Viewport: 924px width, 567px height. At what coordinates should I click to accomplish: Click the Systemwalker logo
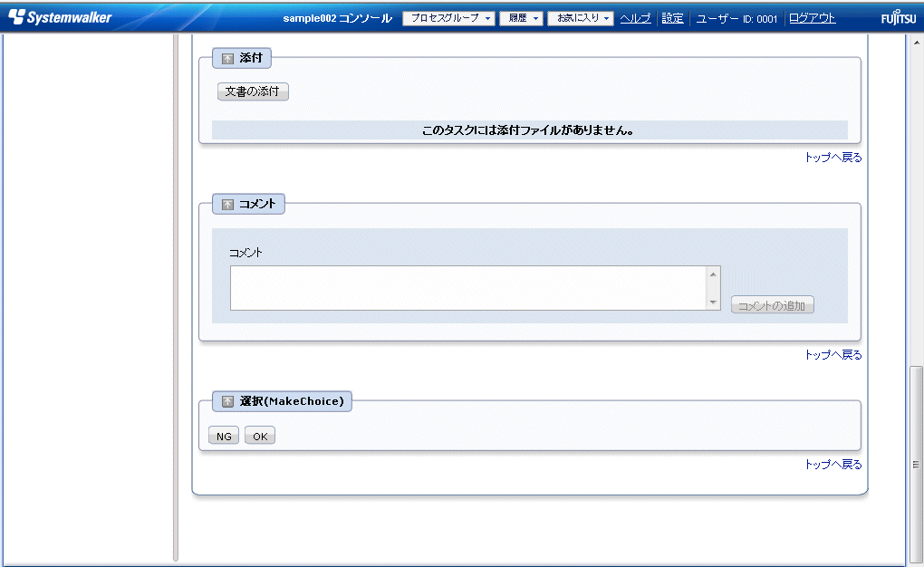click(60, 17)
